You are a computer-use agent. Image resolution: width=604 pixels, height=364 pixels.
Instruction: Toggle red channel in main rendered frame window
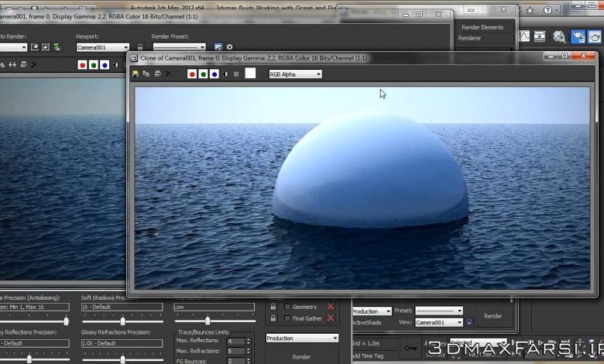pyautogui.click(x=82, y=65)
